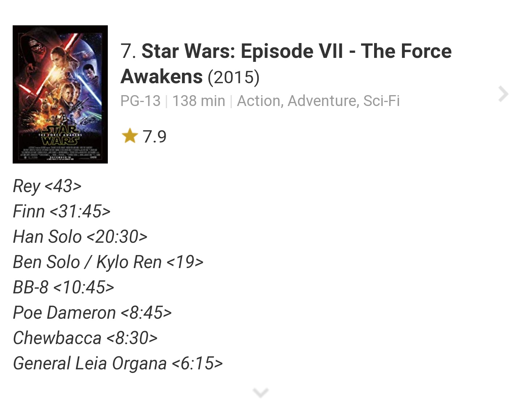Click the word Awakens in the title

coord(161,77)
